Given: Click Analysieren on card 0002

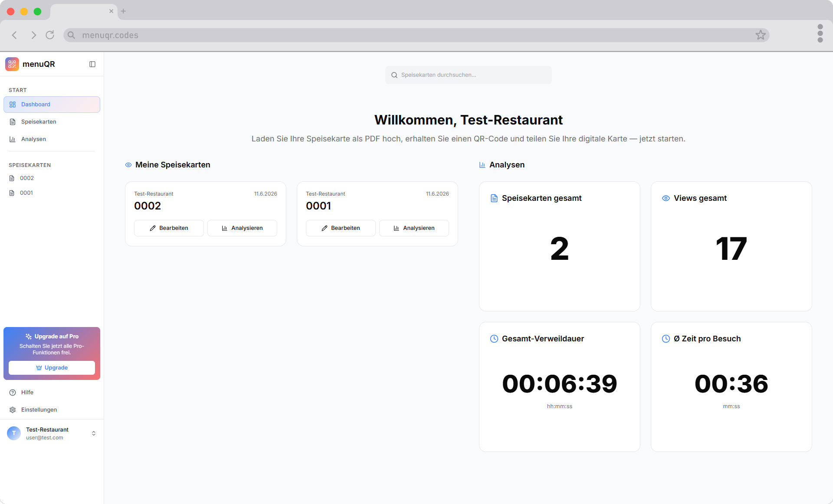Looking at the screenshot, I should point(242,228).
